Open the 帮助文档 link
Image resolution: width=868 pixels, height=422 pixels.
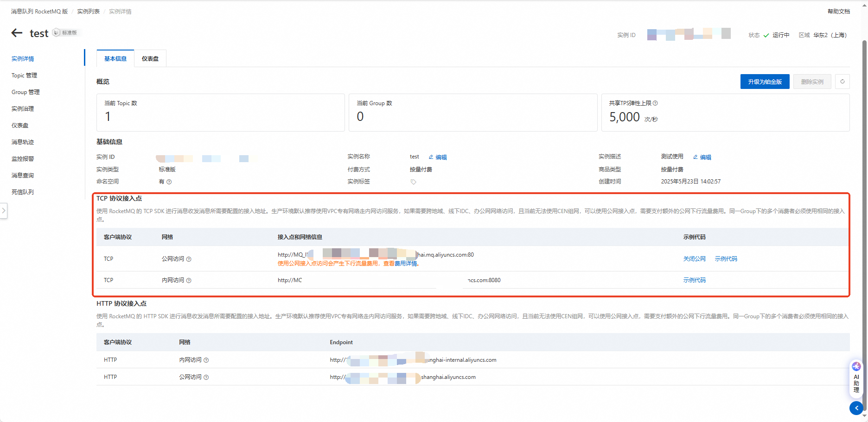click(x=839, y=12)
